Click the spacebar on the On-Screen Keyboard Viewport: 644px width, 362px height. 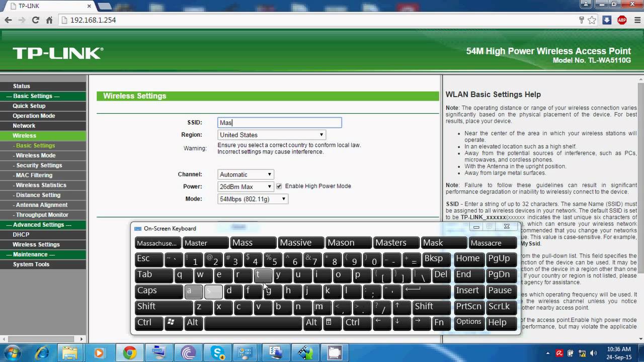(254, 323)
